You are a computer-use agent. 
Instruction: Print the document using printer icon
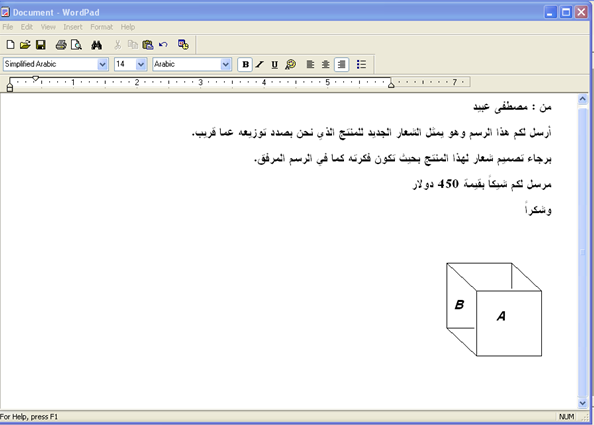[61, 45]
